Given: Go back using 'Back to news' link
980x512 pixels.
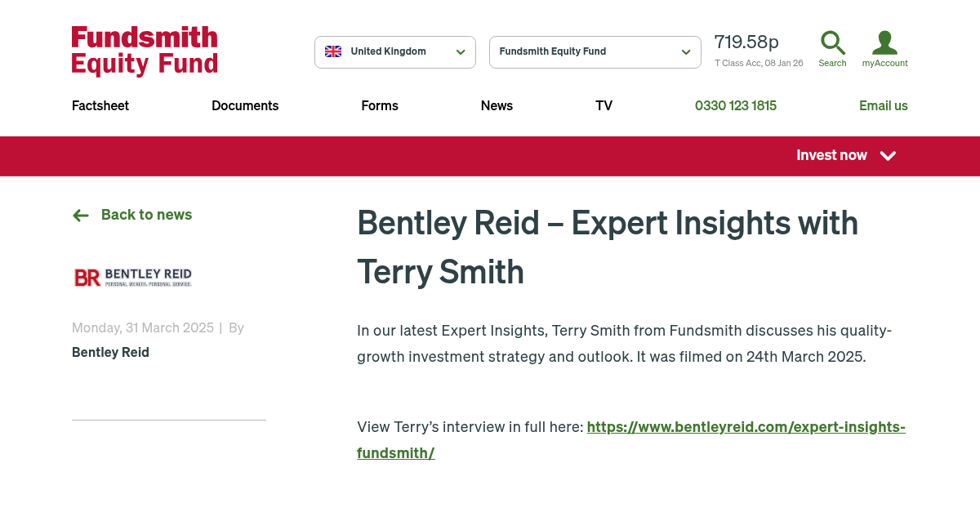Looking at the screenshot, I should (146, 215).
